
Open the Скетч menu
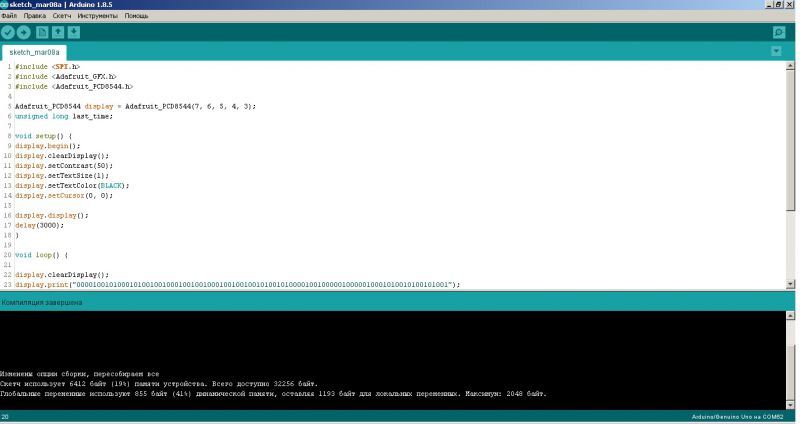pos(62,16)
